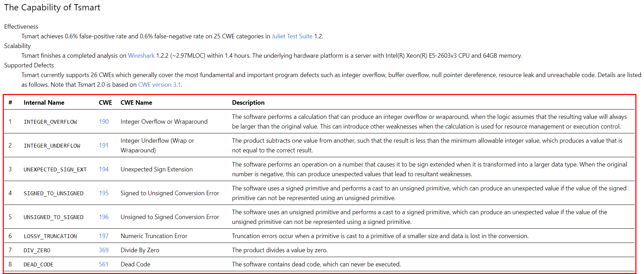Select the UNEXPECTED_SIGN_EXT cell
Viewport: 644px width, 274px height.
click(x=55, y=170)
